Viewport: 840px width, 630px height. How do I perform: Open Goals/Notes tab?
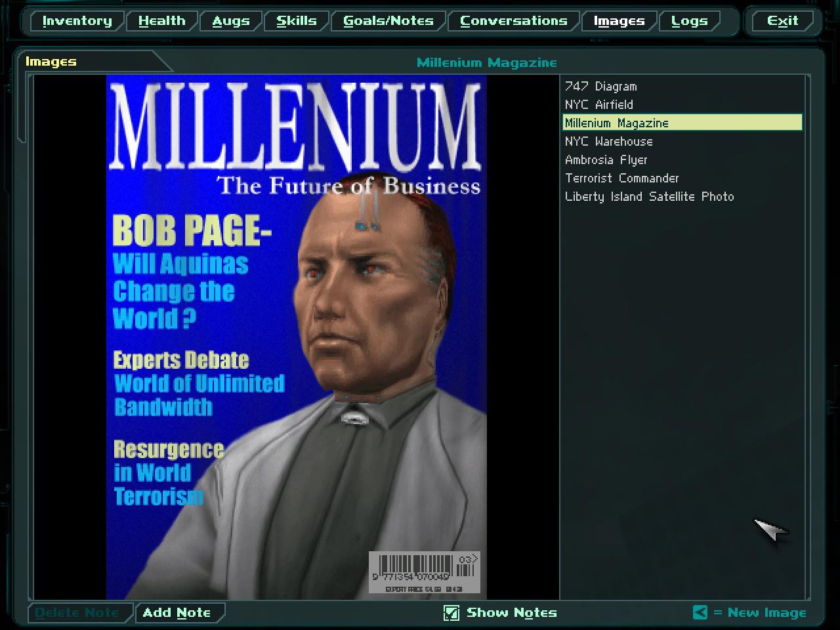(x=388, y=21)
